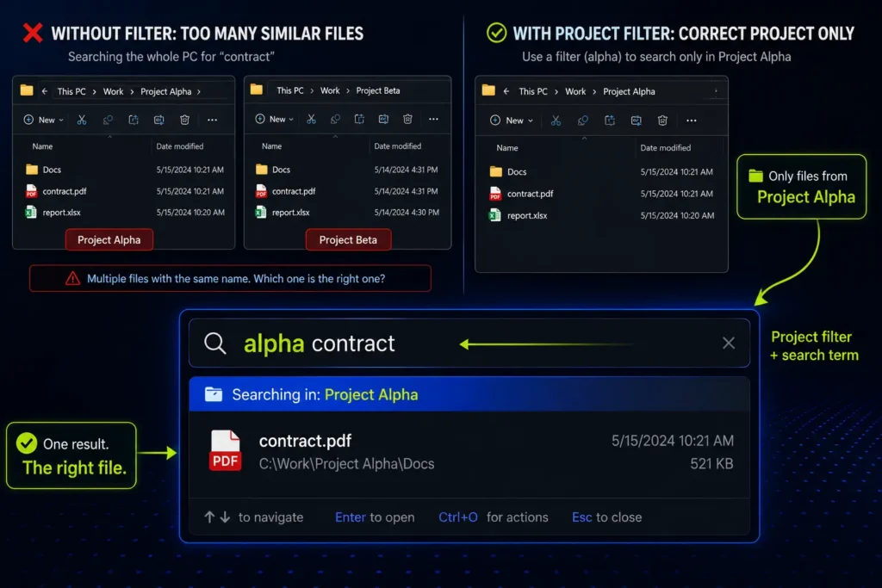Click the magnifier search icon
The height and width of the screenshot is (588, 882).
click(214, 343)
